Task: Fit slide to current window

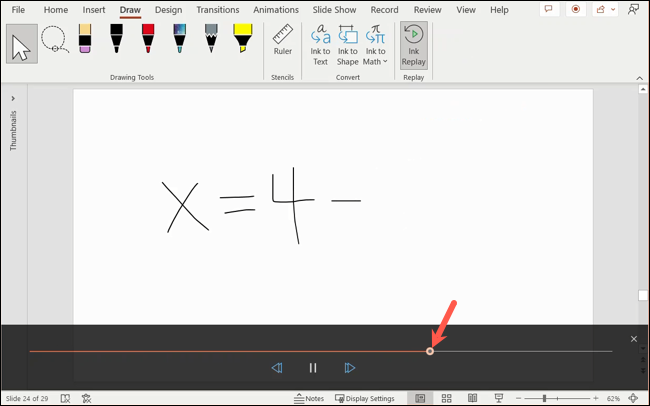Action: coord(633,399)
